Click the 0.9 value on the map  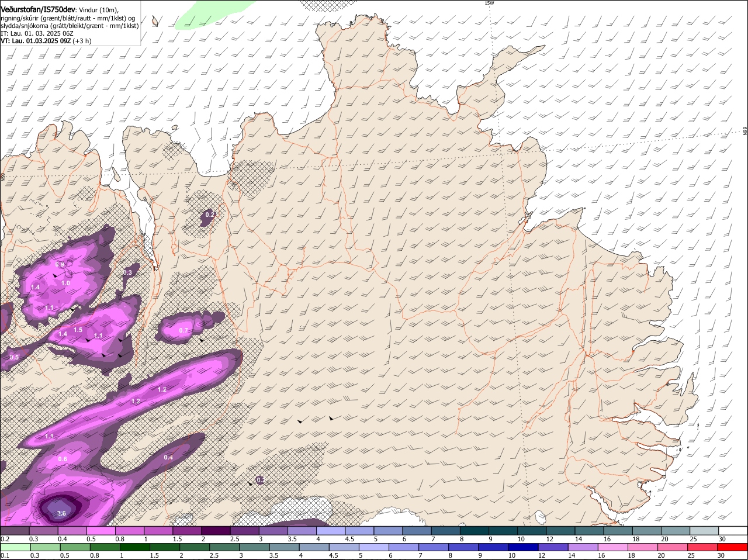point(60,265)
